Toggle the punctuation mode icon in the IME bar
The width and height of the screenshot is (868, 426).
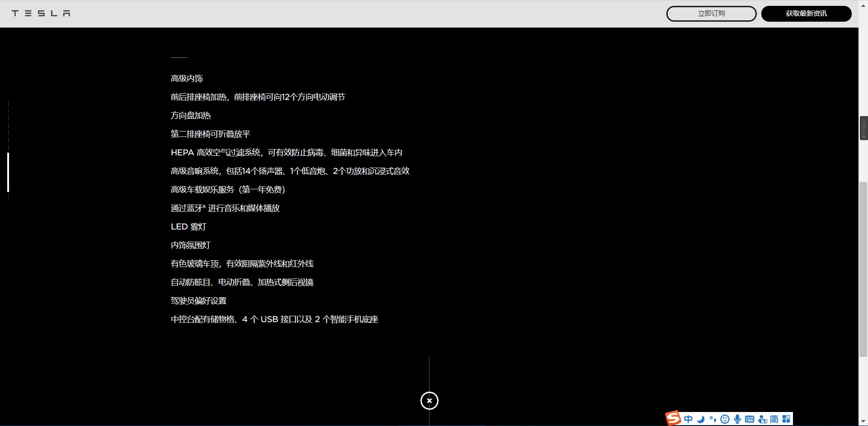point(712,419)
